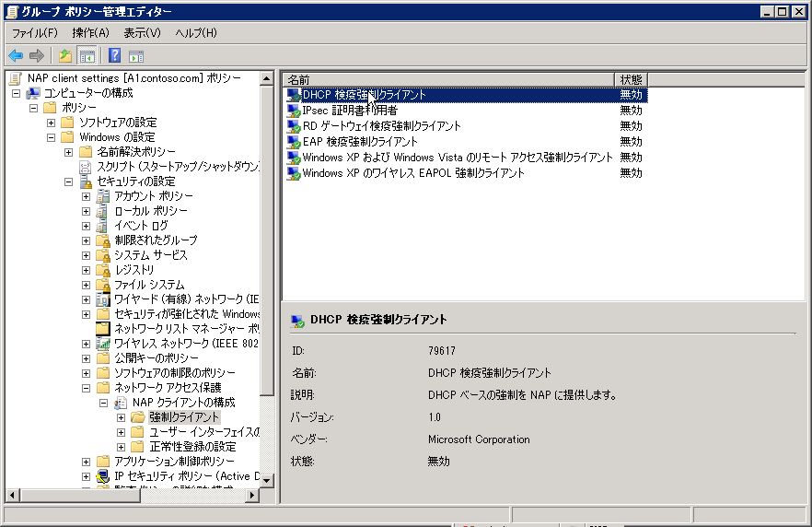The height and width of the screenshot is (527, 812).
Task: Click the IP セキュリティ ポリシー node icon
Action: (103, 476)
